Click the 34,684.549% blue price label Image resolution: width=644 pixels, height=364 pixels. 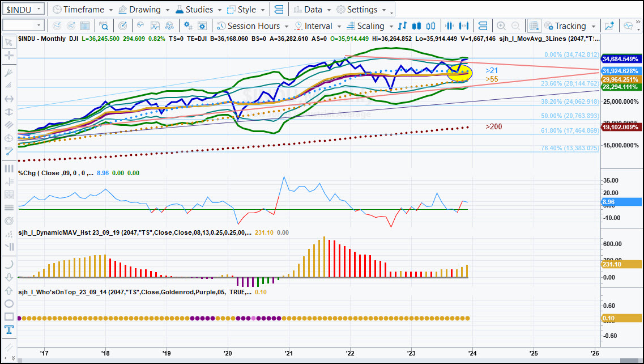(x=621, y=59)
